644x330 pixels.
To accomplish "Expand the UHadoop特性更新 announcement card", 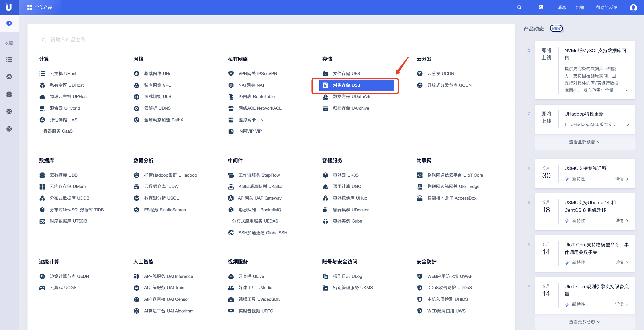I will [x=627, y=125].
